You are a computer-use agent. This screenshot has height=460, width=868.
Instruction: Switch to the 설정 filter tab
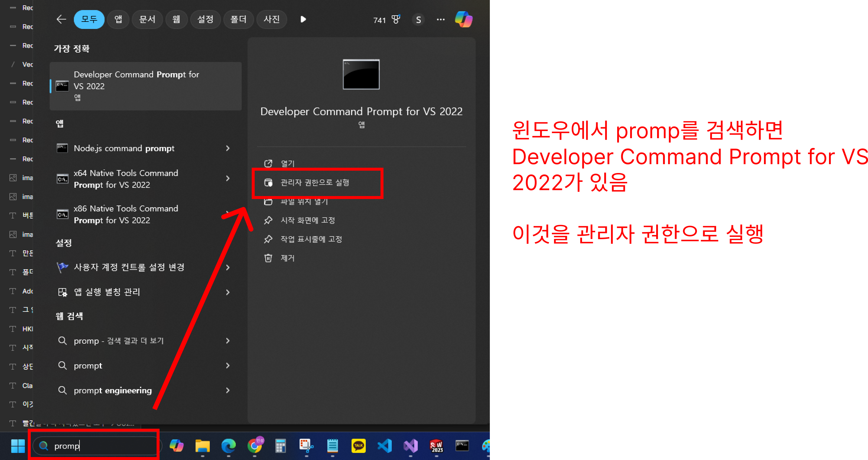205,19
